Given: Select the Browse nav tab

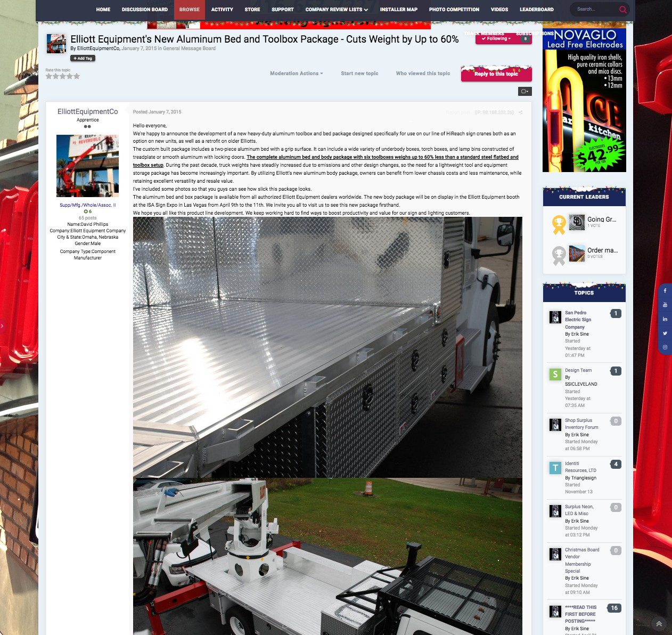Looking at the screenshot, I should coord(190,10).
